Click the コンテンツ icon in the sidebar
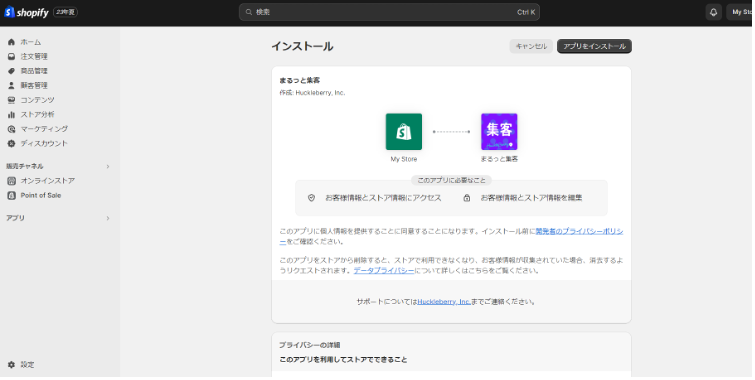 (12, 100)
